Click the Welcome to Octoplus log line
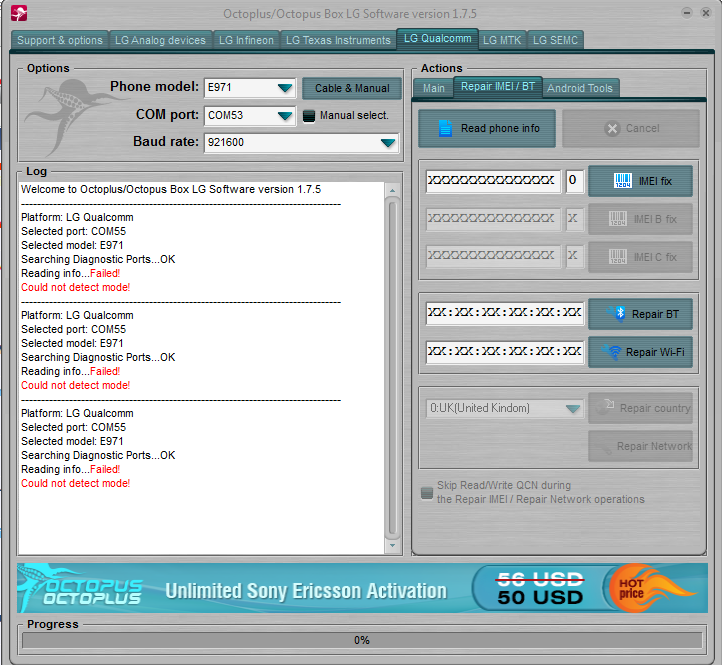722x665 pixels. click(x=171, y=189)
